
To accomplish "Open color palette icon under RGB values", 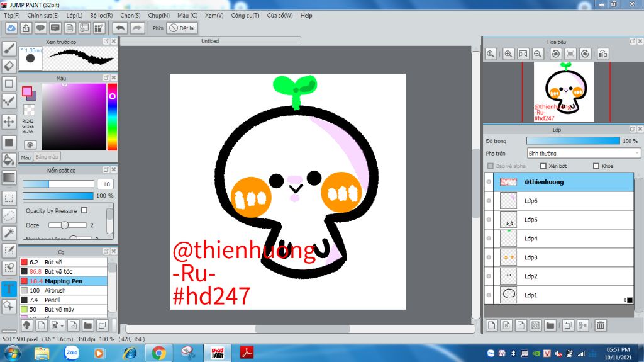I will [30, 145].
